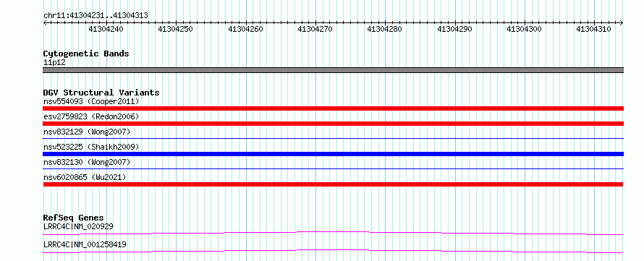This screenshot has height=261, width=644.
Task: Open variant nsv832129 (Wong2007) label
Action: (x=87, y=132)
